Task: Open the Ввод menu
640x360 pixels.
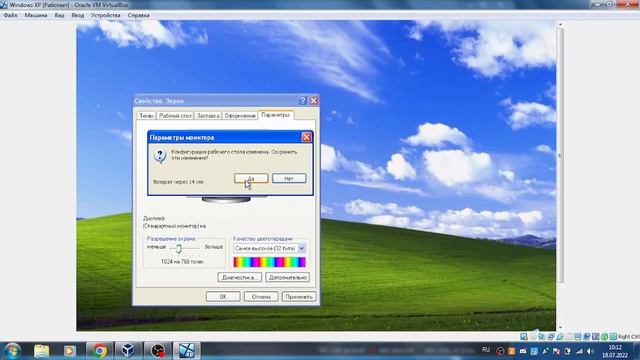Action: click(x=78, y=15)
